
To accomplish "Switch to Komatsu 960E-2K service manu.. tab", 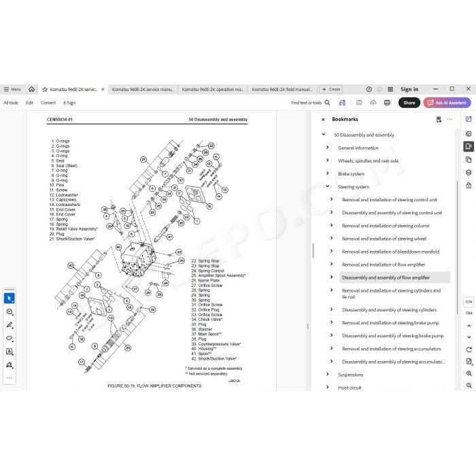I will coord(143,89).
